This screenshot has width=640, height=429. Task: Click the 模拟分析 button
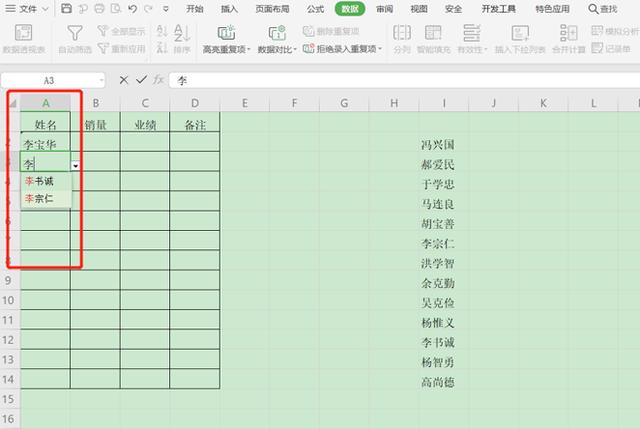[x=615, y=31]
